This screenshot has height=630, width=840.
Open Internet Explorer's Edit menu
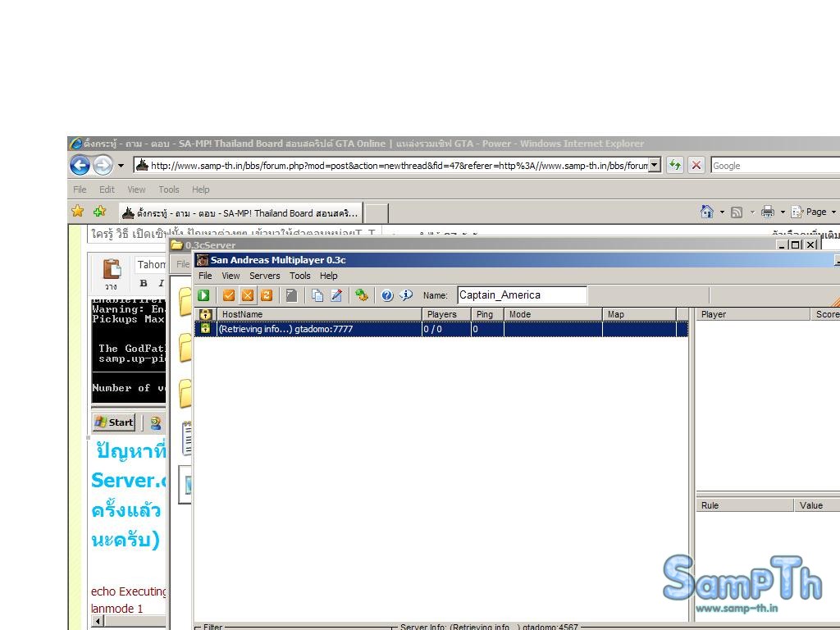107,189
